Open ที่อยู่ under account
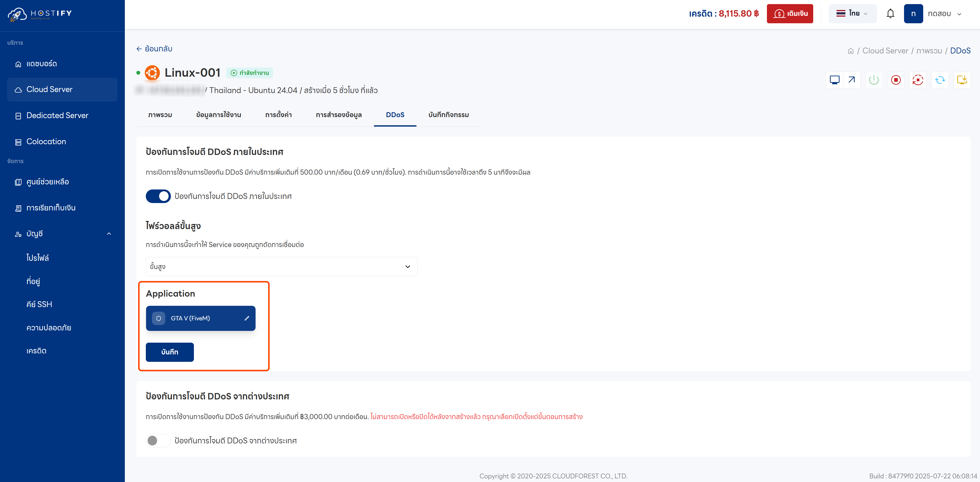Viewport: 980px width, 482px height. click(33, 281)
